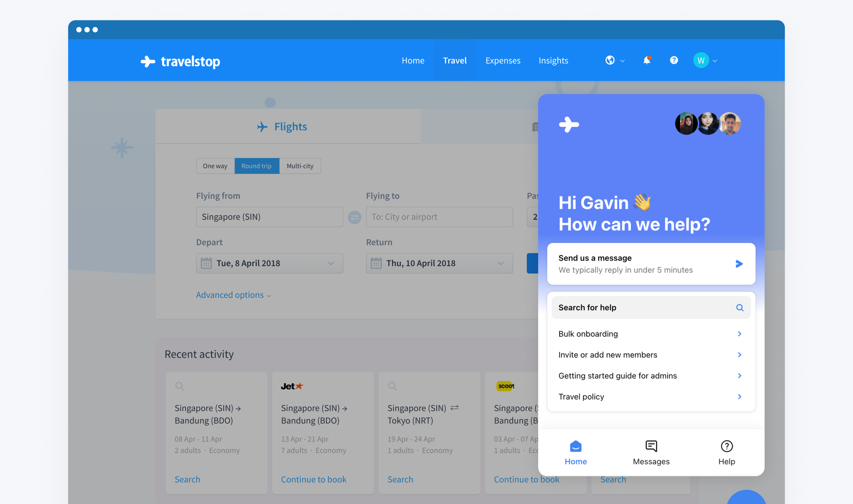Click the Scoot airline logo
Screen dimensions: 853x504
point(506,386)
